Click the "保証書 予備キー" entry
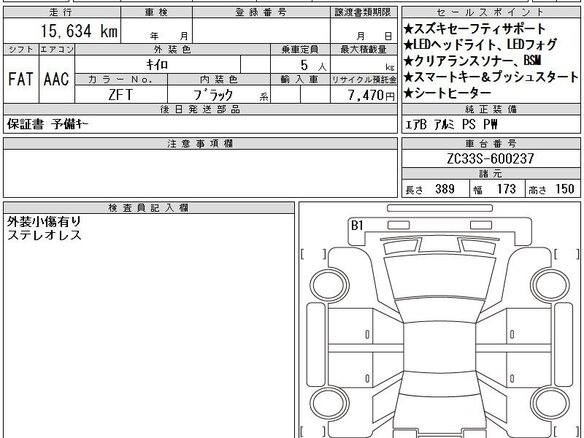The width and height of the screenshot is (584, 438). click(48, 124)
